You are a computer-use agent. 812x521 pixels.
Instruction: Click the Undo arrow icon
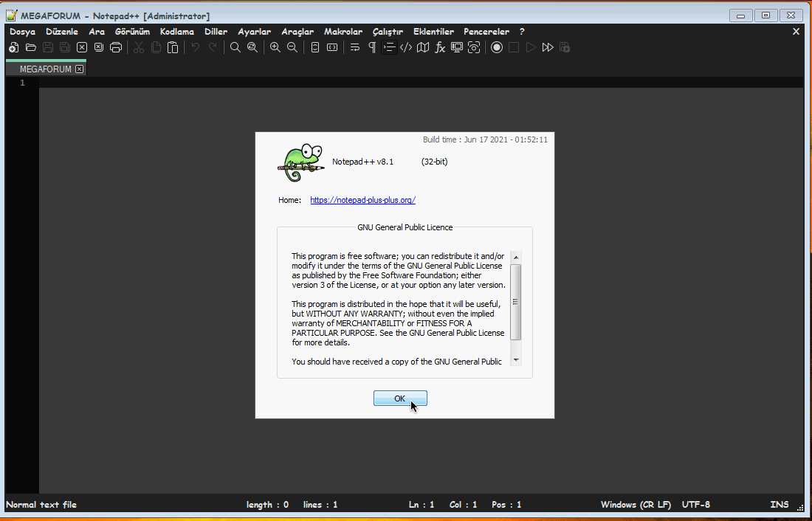[196, 48]
